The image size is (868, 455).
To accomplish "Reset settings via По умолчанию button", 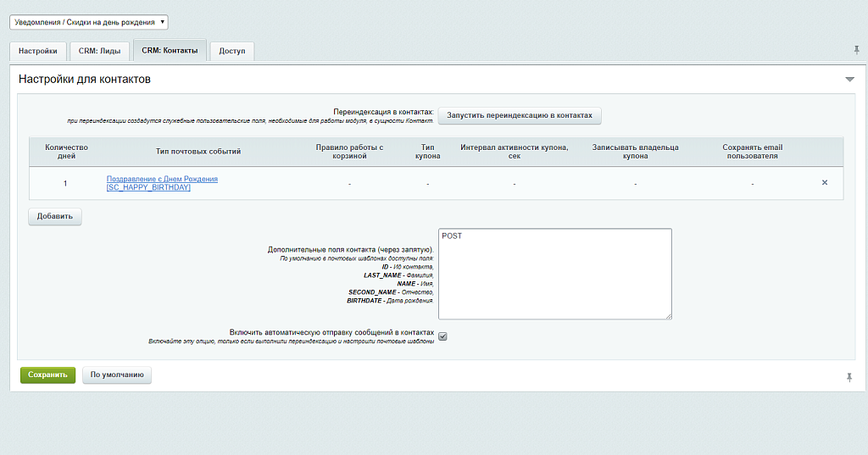I will point(117,375).
